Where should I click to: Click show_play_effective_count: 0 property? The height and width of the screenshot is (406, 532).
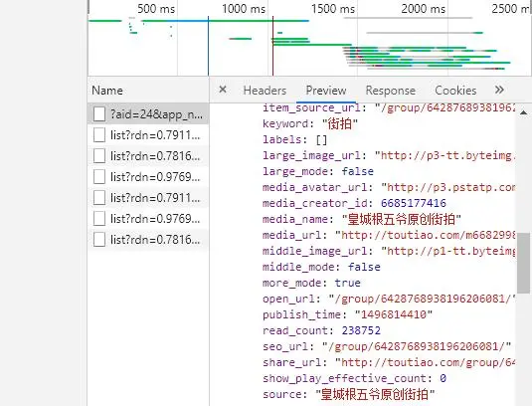pos(354,378)
